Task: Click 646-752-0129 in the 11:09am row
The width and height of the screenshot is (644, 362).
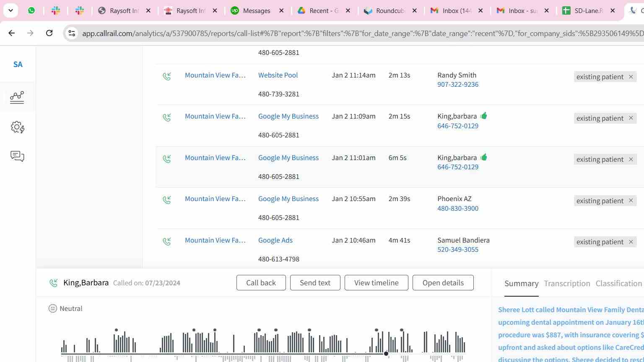Action: coord(458,126)
